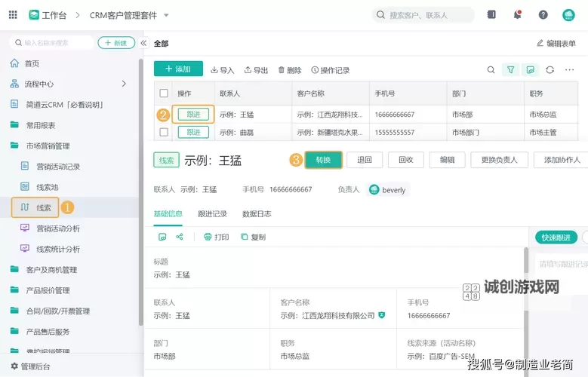588x377 pixels.
Task: Focus the 请填写跟进记录 text field
Action: click(x=562, y=264)
